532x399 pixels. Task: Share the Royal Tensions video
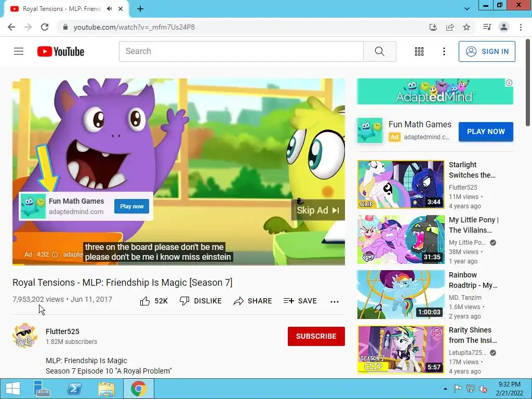(x=253, y=301)
